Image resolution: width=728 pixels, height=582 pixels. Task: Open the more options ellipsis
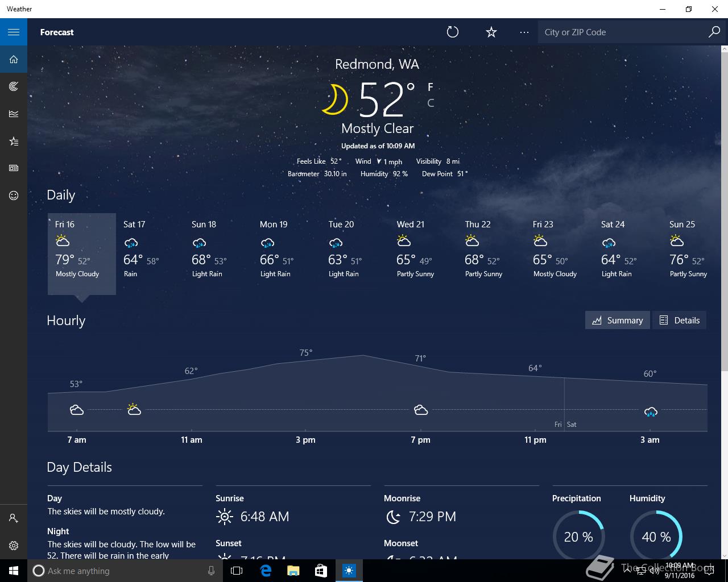click(x=524, y=32)
